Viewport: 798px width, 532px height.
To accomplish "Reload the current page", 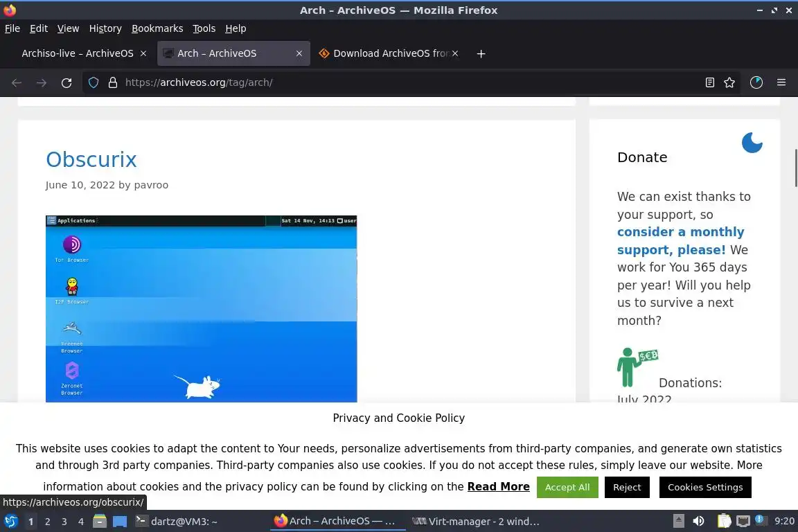I will (x=66, y=82).
